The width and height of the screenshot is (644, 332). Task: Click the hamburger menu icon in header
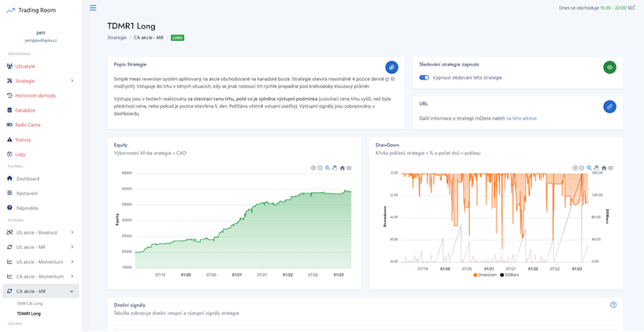(93, 8)
